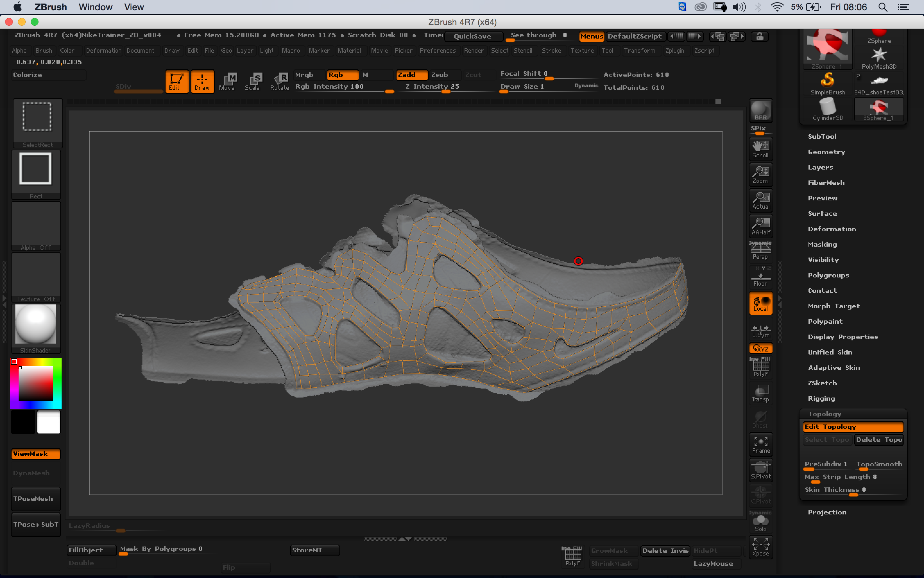Toggle XYZ rotation mode

761,348
